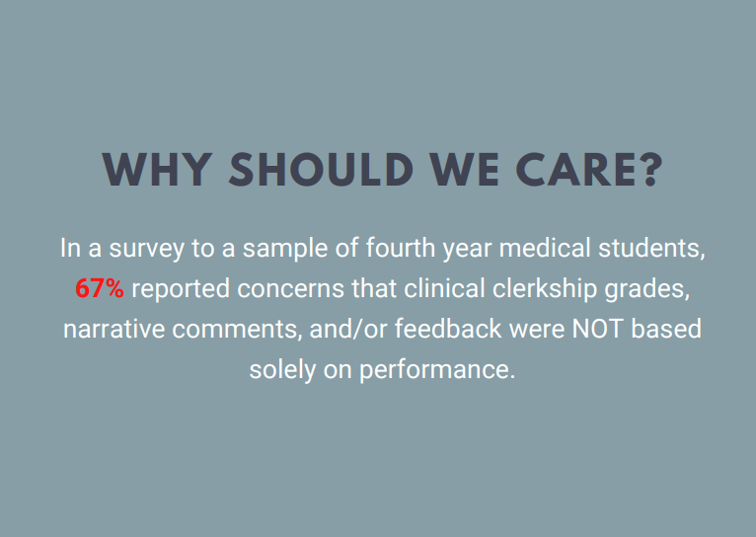Click the phrase "clinical clerkship grades,"
Image resolution: width=756 pixels, height=537 pixels.
[547, 289]
